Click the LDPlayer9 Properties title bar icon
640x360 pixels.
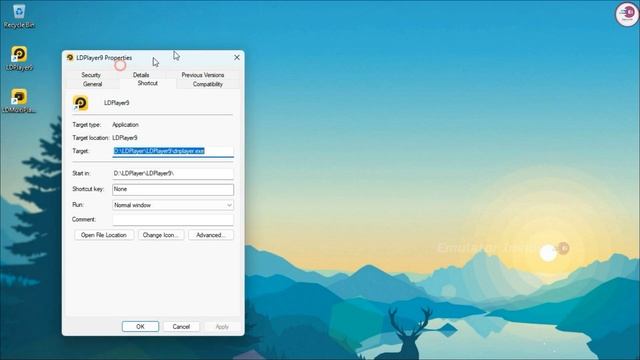(x=70, y=58)
